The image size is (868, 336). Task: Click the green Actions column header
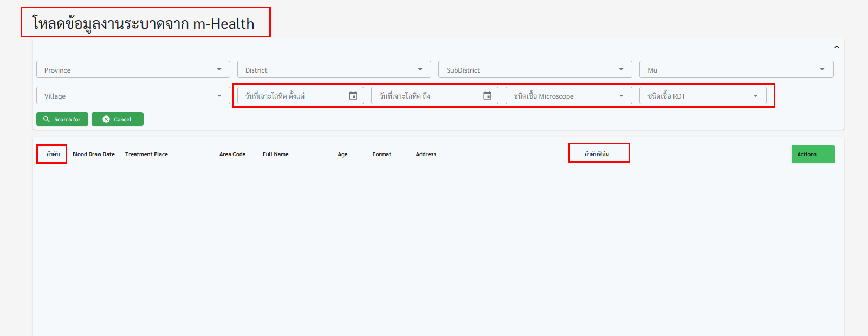tap(813, 154)
